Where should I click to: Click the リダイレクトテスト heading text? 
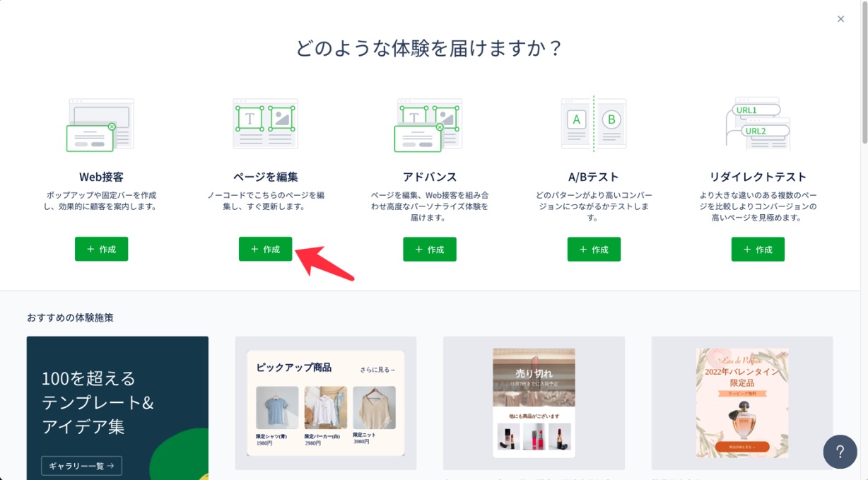click(x=758, y=177)
